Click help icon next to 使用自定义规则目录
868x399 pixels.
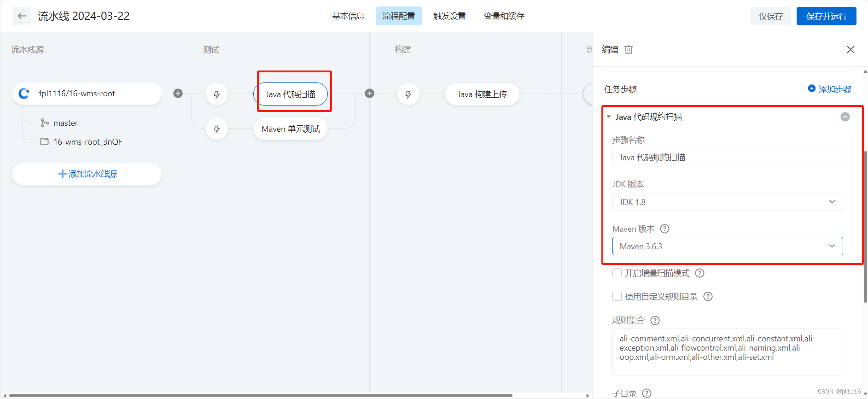(708, 297)
